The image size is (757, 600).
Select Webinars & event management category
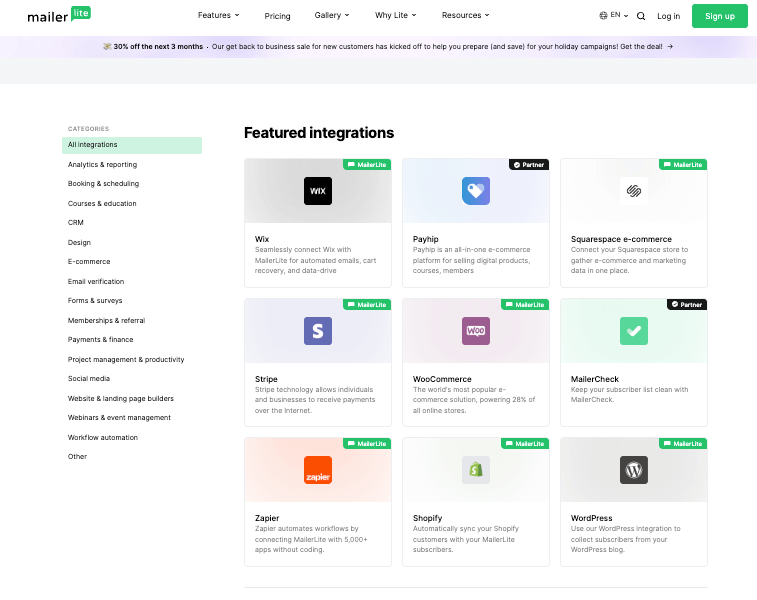(x=119, y=418)
